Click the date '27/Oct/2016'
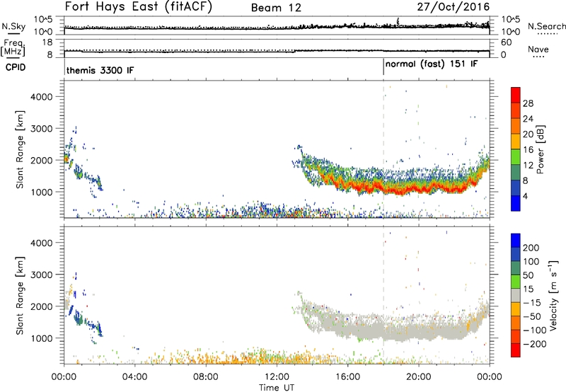This screenshot has width=566, height=392. (454, 6)
